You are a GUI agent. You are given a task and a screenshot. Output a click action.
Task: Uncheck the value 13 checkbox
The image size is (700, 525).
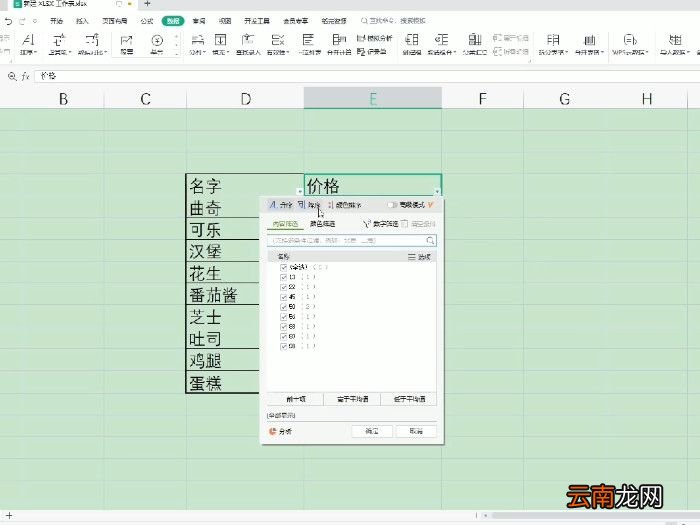(283, 277)
